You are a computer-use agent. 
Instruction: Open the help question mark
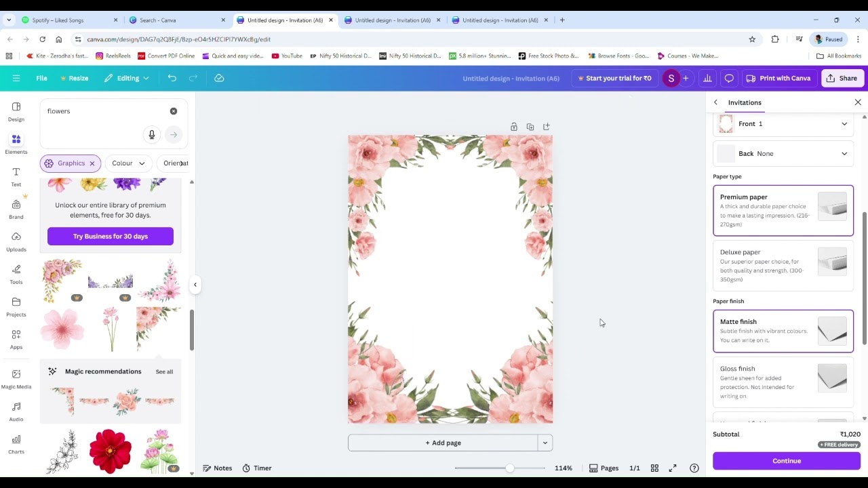tap(694, 468)
